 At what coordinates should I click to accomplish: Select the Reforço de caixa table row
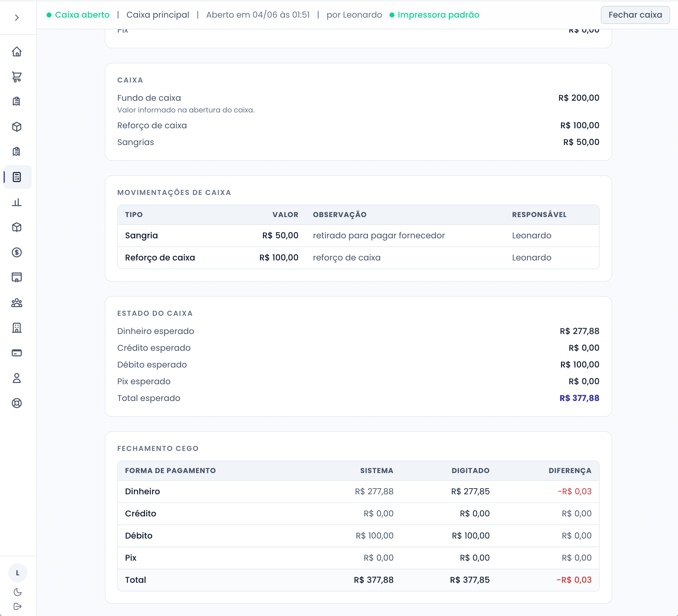[x=358, y=258]
